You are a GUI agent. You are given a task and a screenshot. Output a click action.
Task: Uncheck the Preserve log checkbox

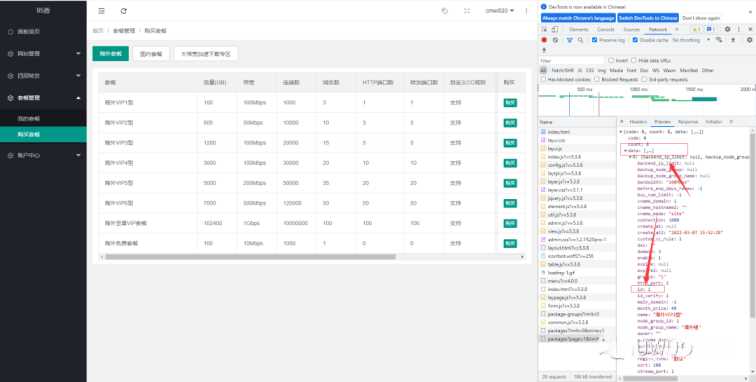(x=594, y=40)
